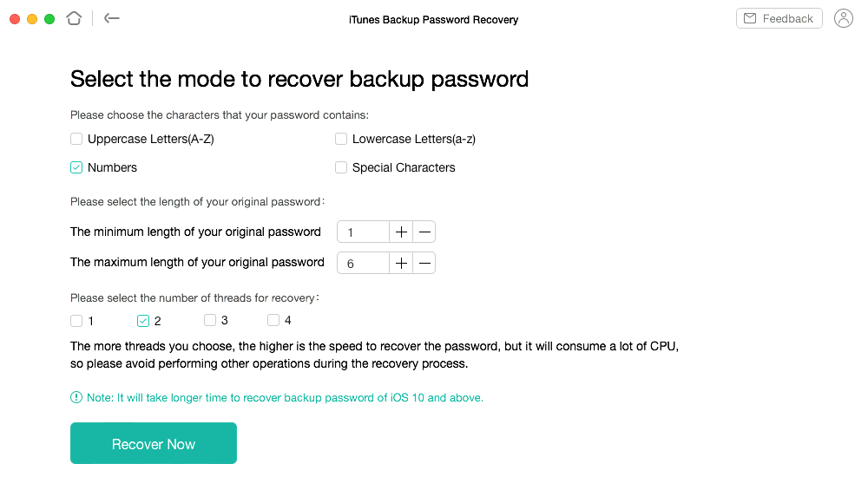Choose 3 threads for recovery
The height and width of the screenshot is (503, 868).
pyautogui.click(x=210, y=320)
